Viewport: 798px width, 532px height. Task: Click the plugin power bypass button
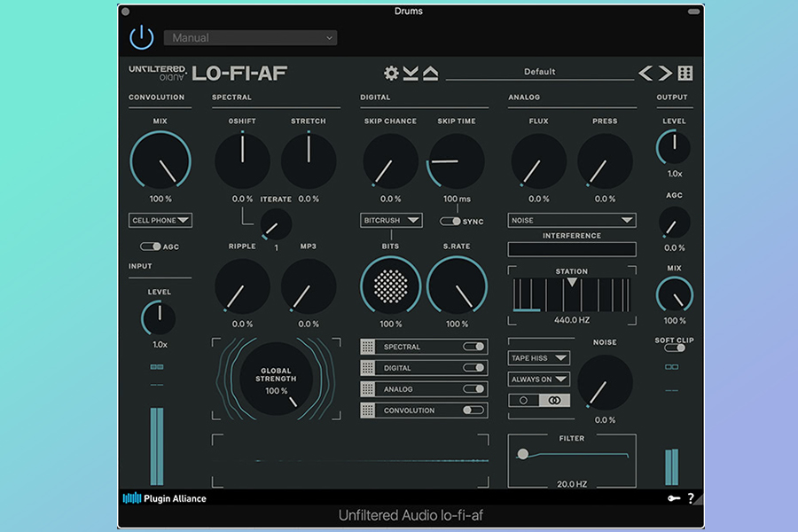[142, 37]
